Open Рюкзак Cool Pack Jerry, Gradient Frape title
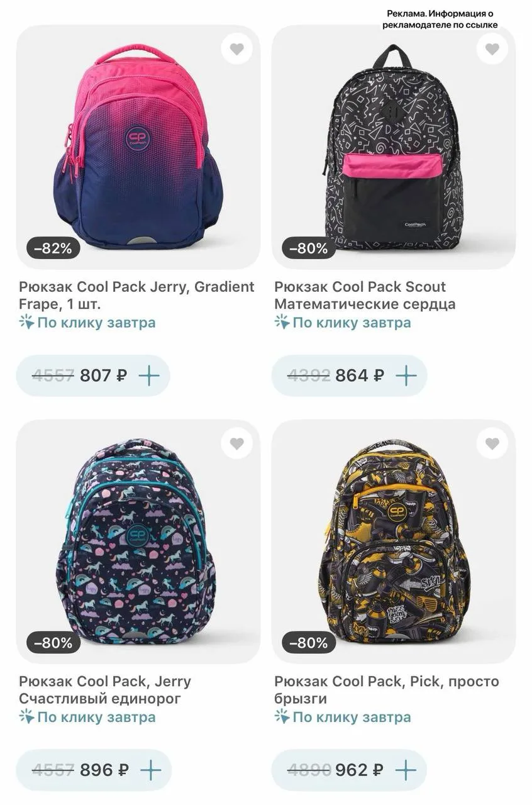This screenshot has width=532, height=805. (x=136, y=296)
